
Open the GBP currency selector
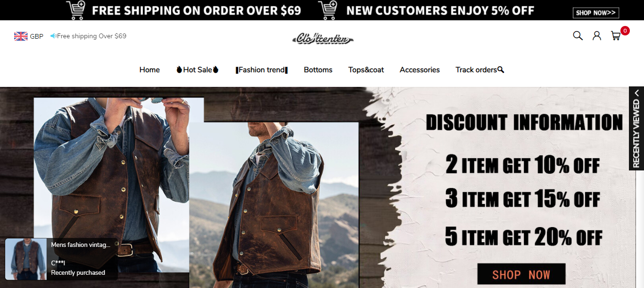pos(36,36)
